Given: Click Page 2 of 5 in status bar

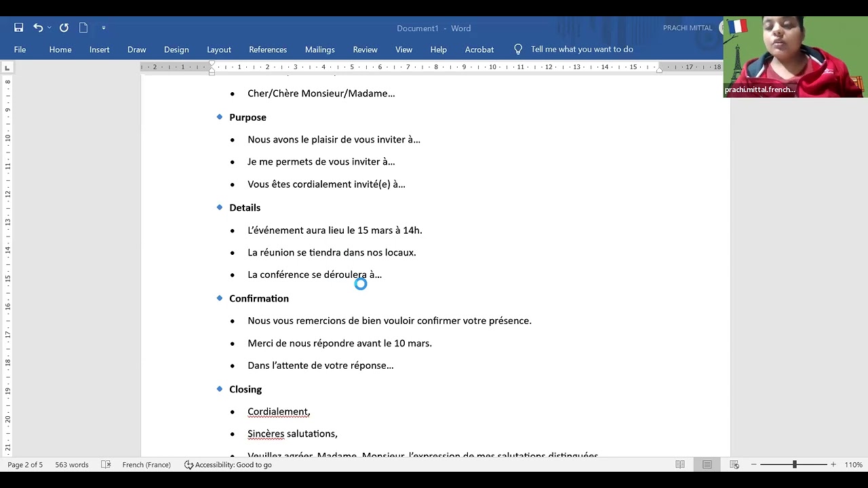Looking at the screenshot, I should (x=25, y=465).
